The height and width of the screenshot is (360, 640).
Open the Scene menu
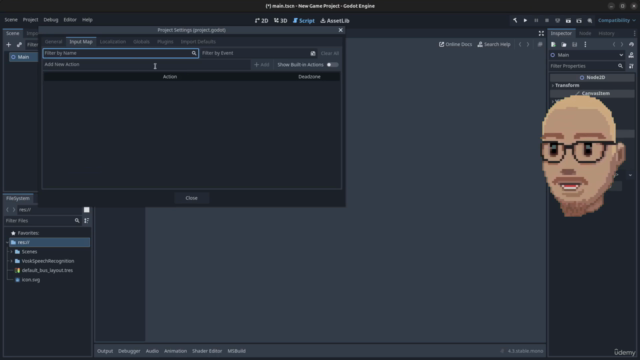tap(11, 20)
